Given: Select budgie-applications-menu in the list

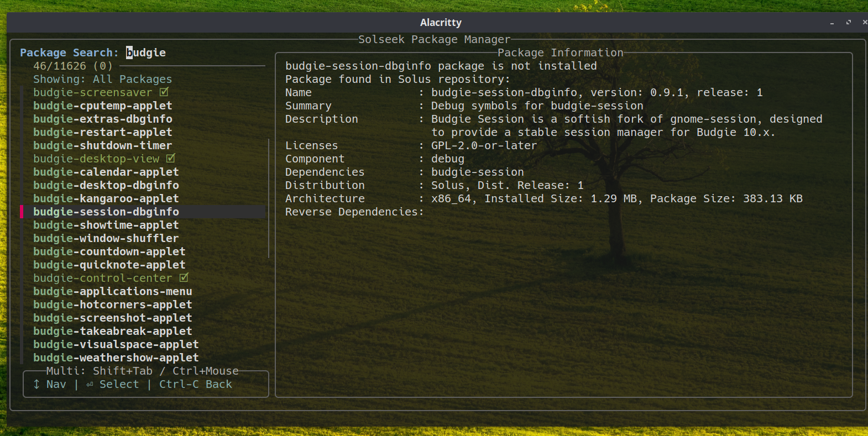Looking at the screenshot, I should [112, 291].
